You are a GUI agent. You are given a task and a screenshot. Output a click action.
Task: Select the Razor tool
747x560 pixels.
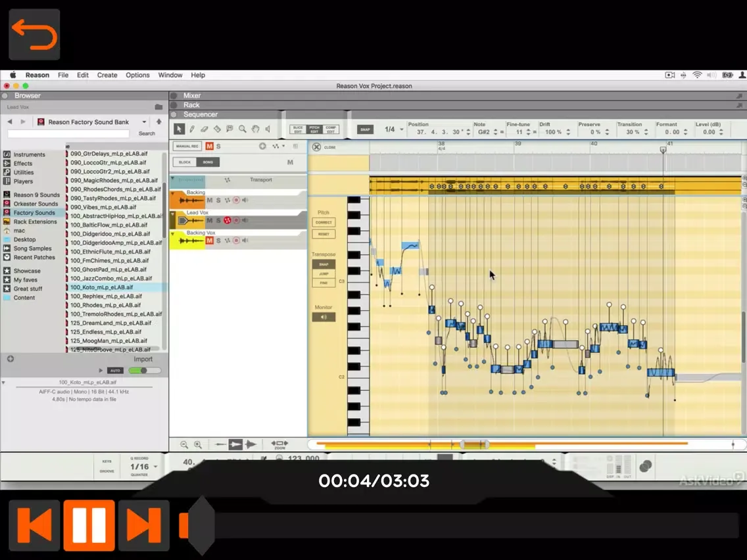click(x=217, y=129)
